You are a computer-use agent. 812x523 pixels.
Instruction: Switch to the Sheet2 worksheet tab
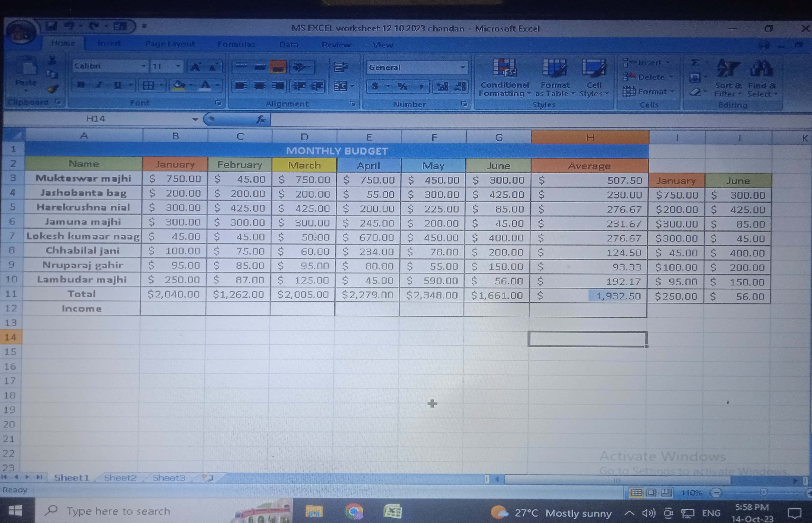(x=120, y=478)
